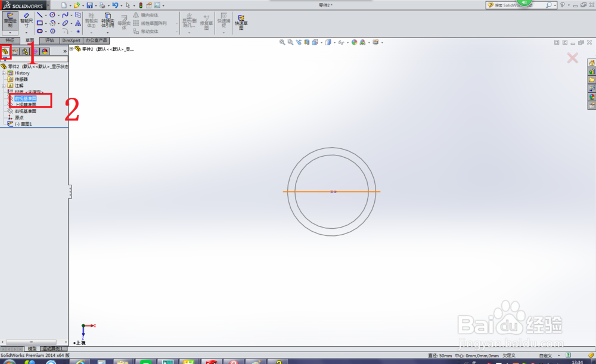Viewport: 596px width, 364px height.
Task: Click the Rapid Sketch (快速草图) button
Action: [x=241, y=22]
